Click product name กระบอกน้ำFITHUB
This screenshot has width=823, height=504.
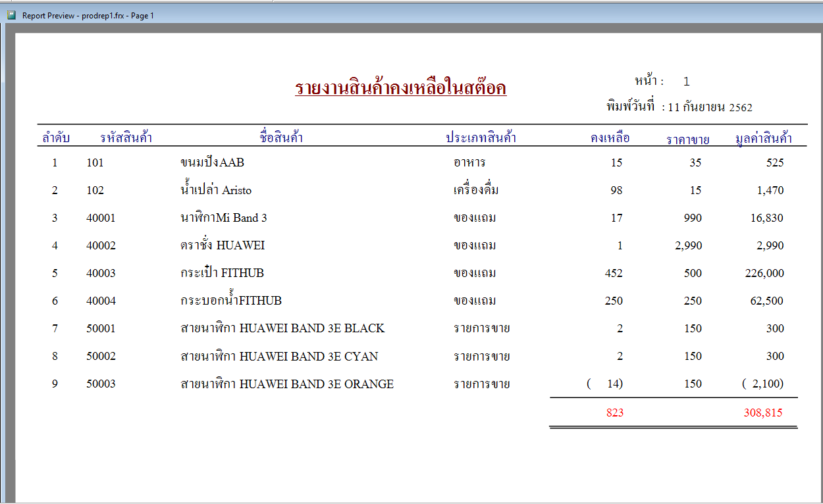tap(230, 300)
